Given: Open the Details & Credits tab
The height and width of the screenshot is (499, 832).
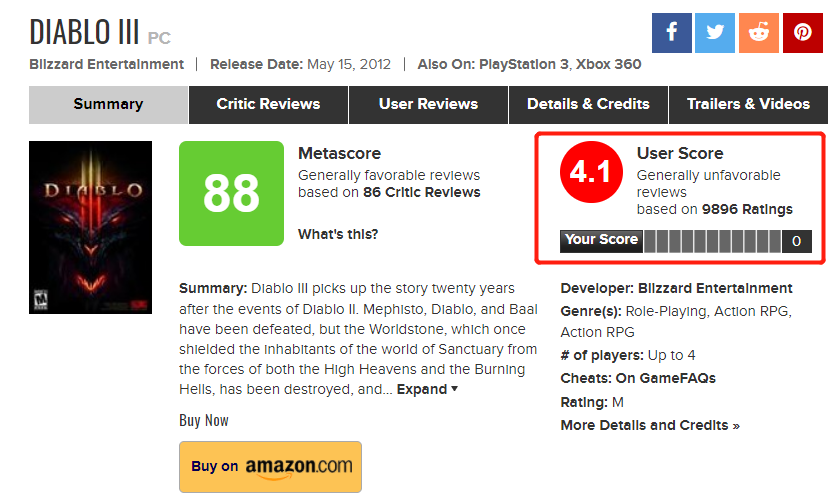Looking at the screenshot, I should click(588, 104).
